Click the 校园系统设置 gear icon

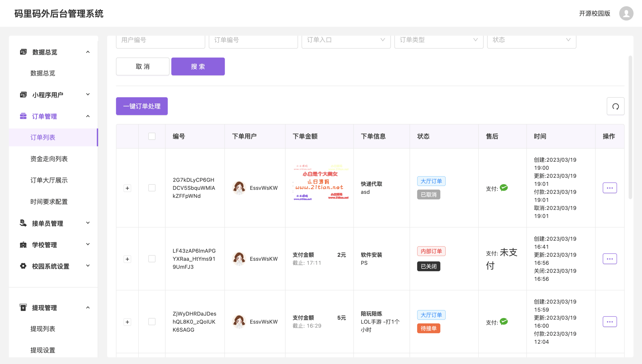[23, 266]
